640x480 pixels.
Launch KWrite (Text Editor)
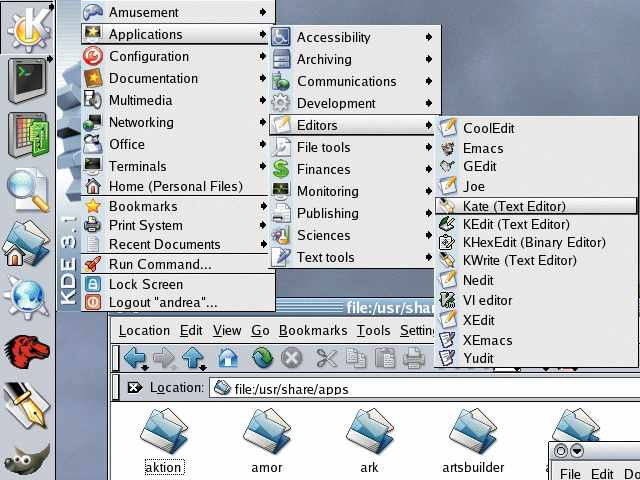536,260
